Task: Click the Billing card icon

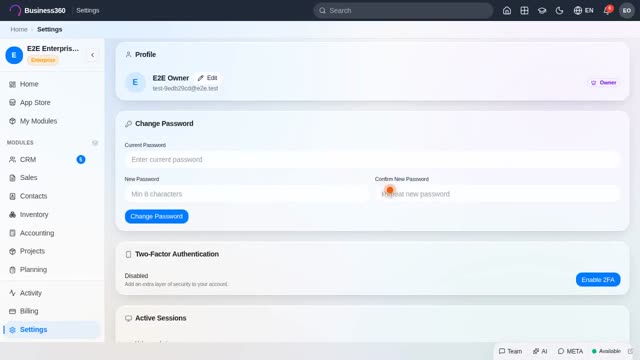Action: pos(12,311)
